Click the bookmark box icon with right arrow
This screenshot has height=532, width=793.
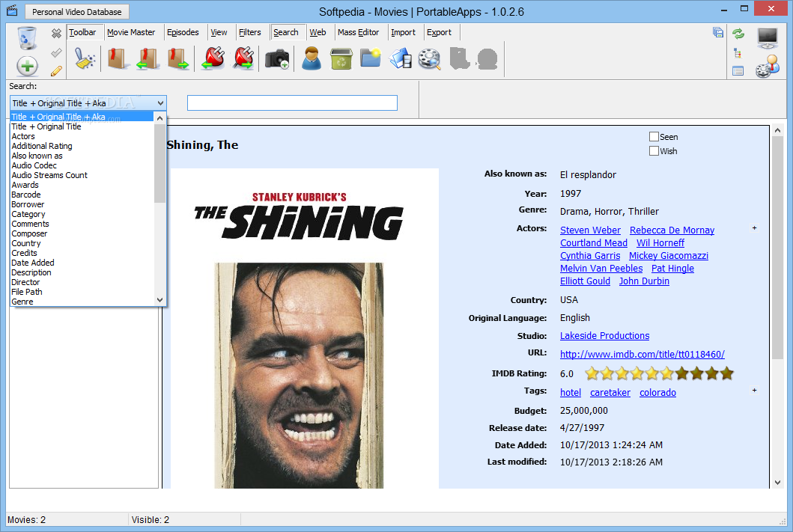point(178,58)
